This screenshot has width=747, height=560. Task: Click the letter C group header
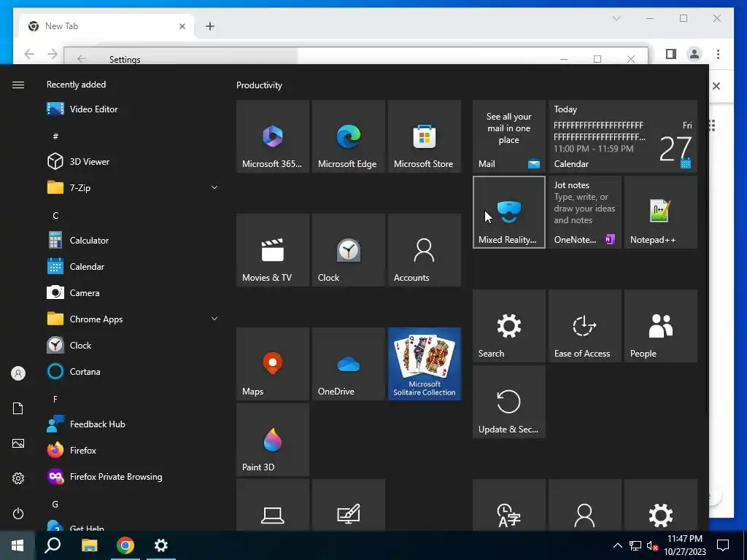click(55, 215)
